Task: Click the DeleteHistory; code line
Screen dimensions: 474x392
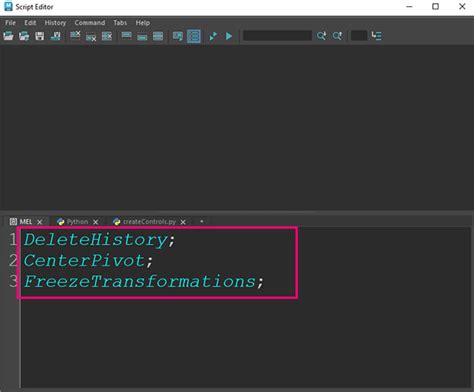Action: [x=100, y=240]
